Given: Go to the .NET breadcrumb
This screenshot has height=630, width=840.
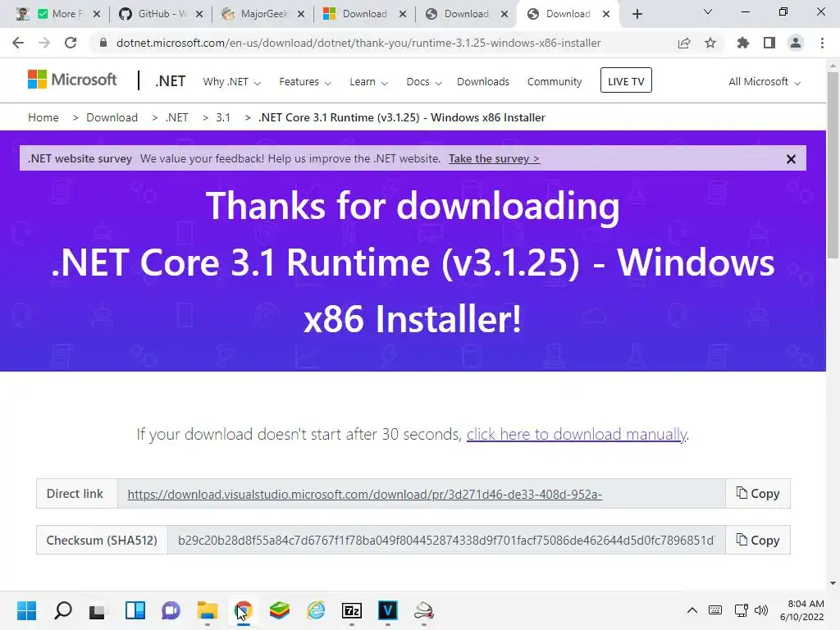Looking at the screenshot, I should pyautogui.click(x=177, y=117).
